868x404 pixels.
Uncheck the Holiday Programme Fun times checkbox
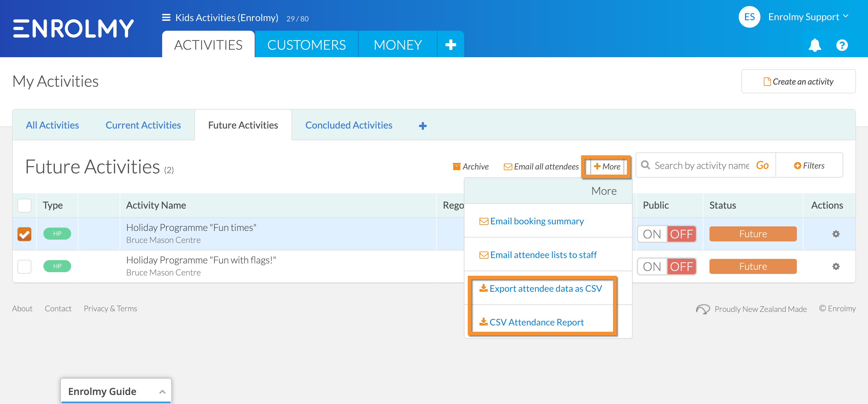[x=24, y=234]
